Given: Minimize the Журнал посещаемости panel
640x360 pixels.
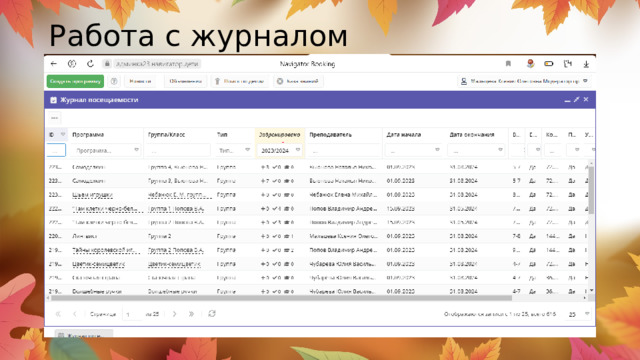Looking at the screenshot, I should 567,100.
